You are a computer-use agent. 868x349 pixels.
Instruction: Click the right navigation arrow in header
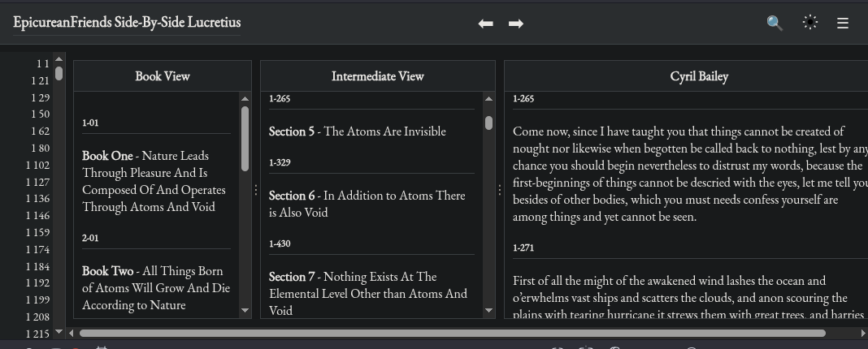[x=515, y=24]
